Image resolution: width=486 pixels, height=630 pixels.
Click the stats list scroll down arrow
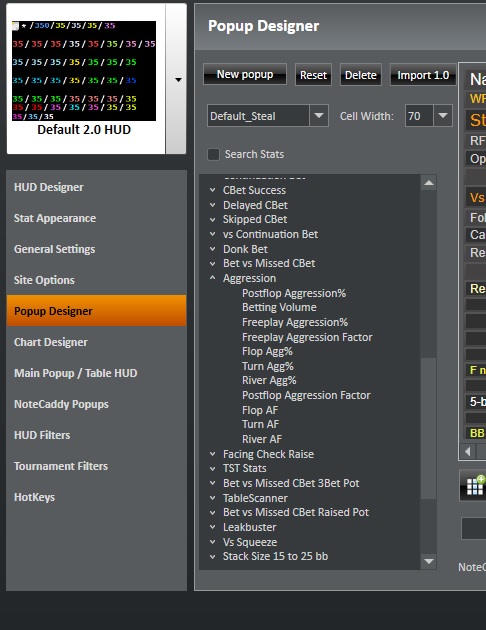(x=429, y=561)
